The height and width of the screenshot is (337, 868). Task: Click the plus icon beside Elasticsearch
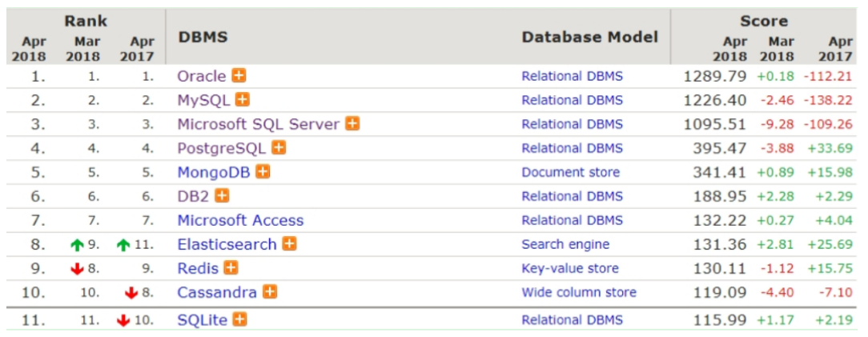click(x=290, y=243)
